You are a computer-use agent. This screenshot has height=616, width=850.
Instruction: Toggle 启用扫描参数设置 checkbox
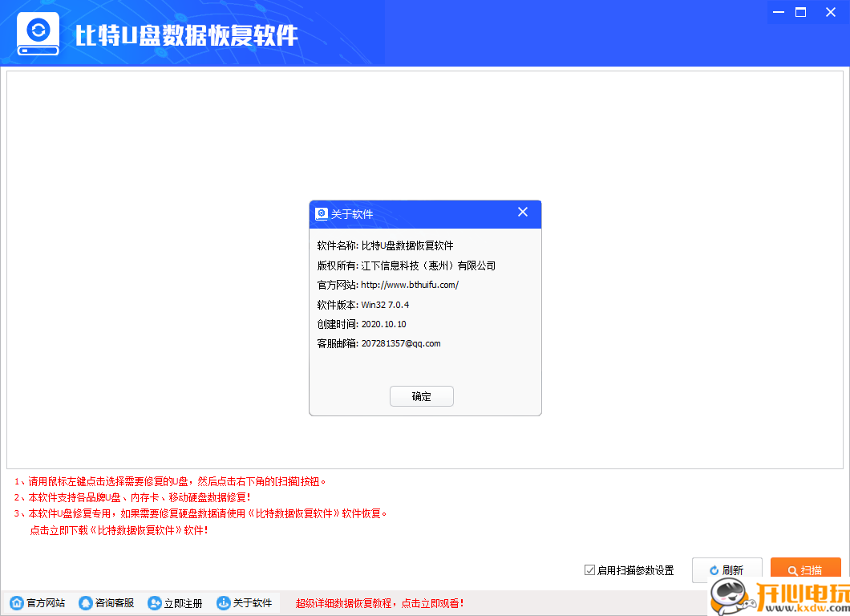coord(590,570)
